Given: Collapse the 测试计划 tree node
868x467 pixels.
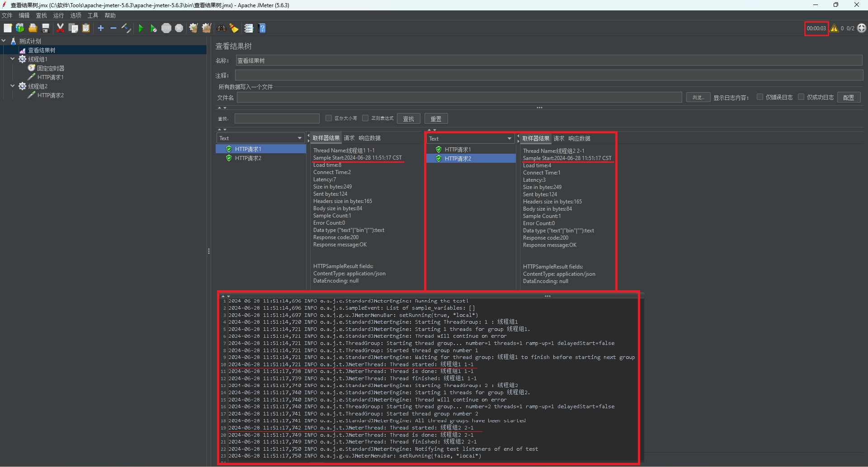Looking at the screenshot, I should coord(4,41).
